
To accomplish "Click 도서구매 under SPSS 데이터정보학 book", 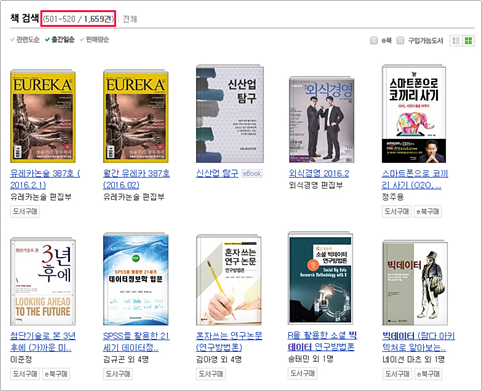I will click(118, 374).
